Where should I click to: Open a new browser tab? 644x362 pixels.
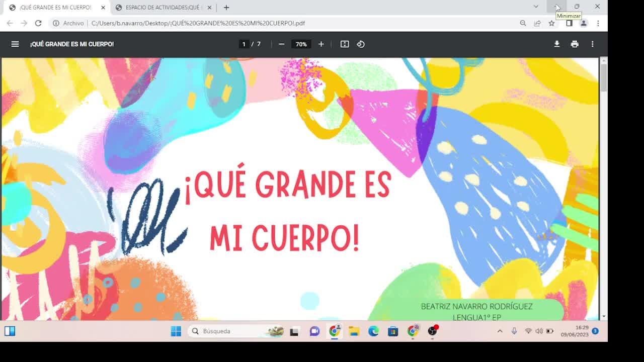tap(226, 8)
